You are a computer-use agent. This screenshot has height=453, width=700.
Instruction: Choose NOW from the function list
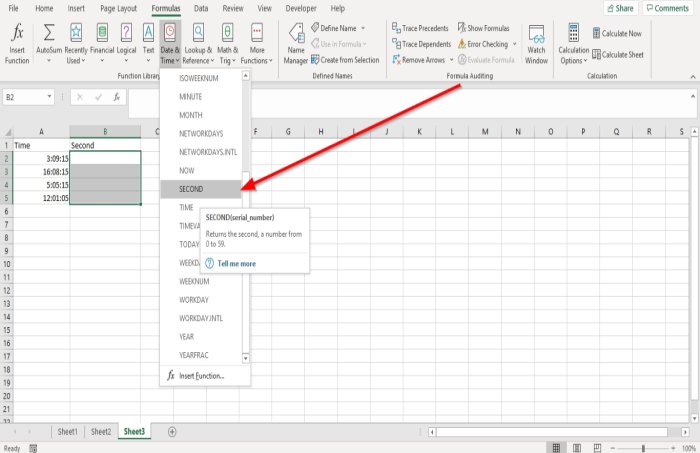(201, 170)
